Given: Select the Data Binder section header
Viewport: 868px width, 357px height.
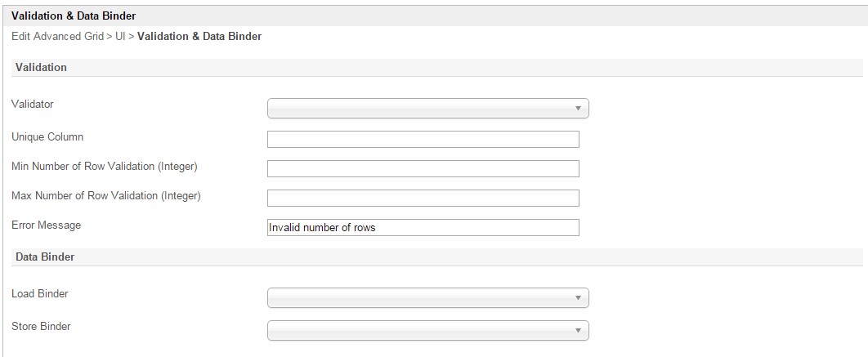Looking at the screenshot, I should pyautogui.click(x=45, y=257).
